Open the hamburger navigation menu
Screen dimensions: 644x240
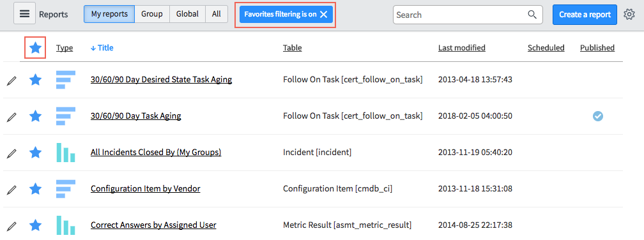[25, 13]
